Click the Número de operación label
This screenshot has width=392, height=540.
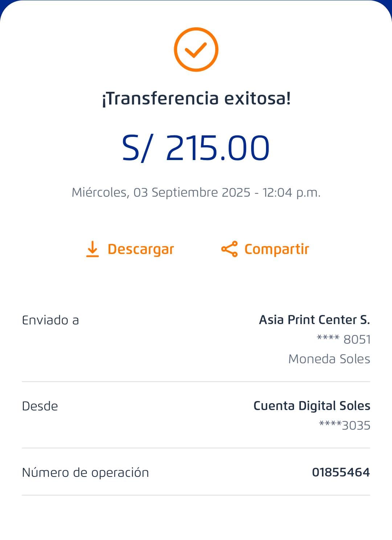85,472
